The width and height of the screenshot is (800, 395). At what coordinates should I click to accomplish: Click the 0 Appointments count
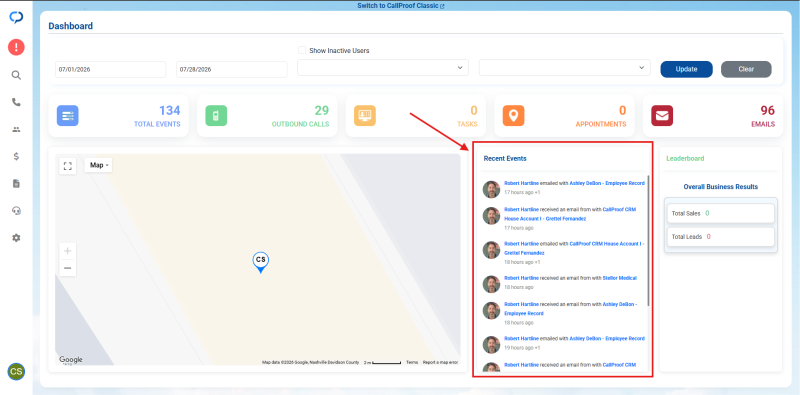[622, 111]
